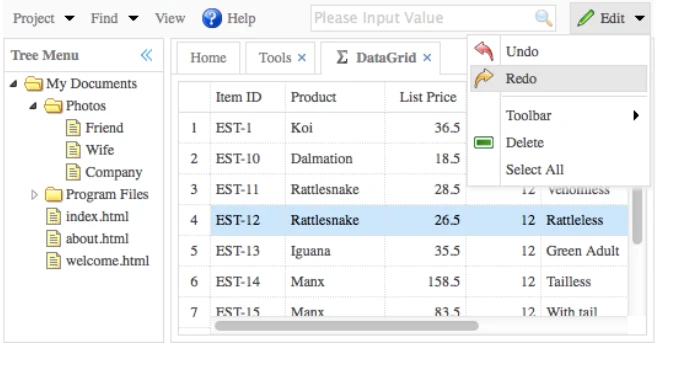The height and width of the screenshot is (371, 677).
Task: Click the orange Redo arrow icon
Action: point(484,79)
